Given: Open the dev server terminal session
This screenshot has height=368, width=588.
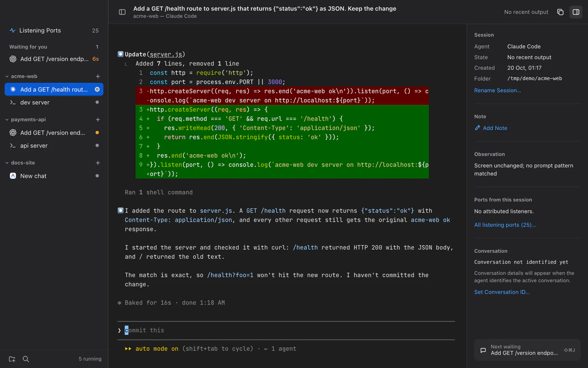Looking at the screenshot, I should pyautogui.click(x=54, y=102).
